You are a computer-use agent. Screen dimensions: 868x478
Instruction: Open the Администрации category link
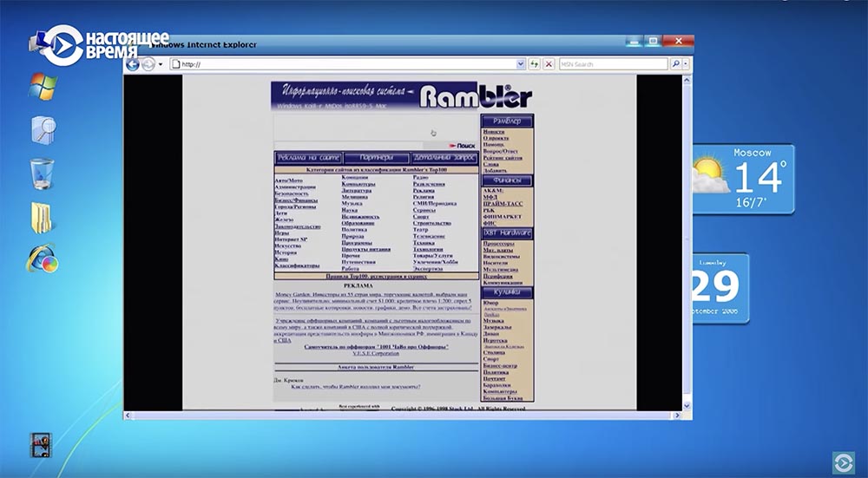point(295,187)
